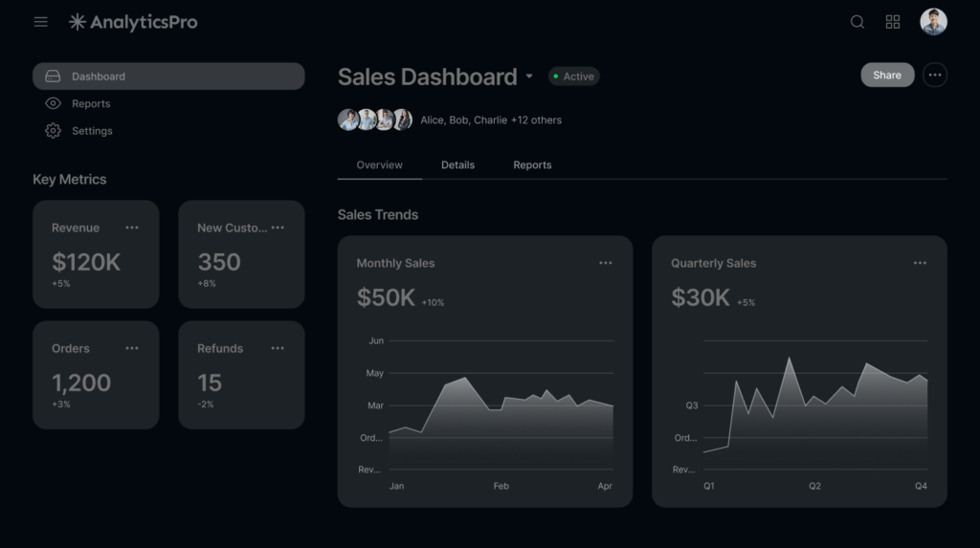The width and height of the screenshot is (980, 548).
Task: Open circular more options button beside Share
Action: pos(935,76)
